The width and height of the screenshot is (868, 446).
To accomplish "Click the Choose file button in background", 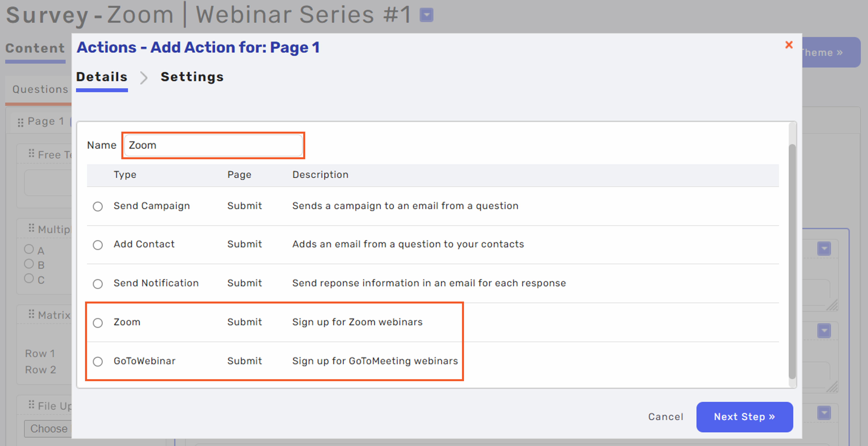I will (48, 428).
